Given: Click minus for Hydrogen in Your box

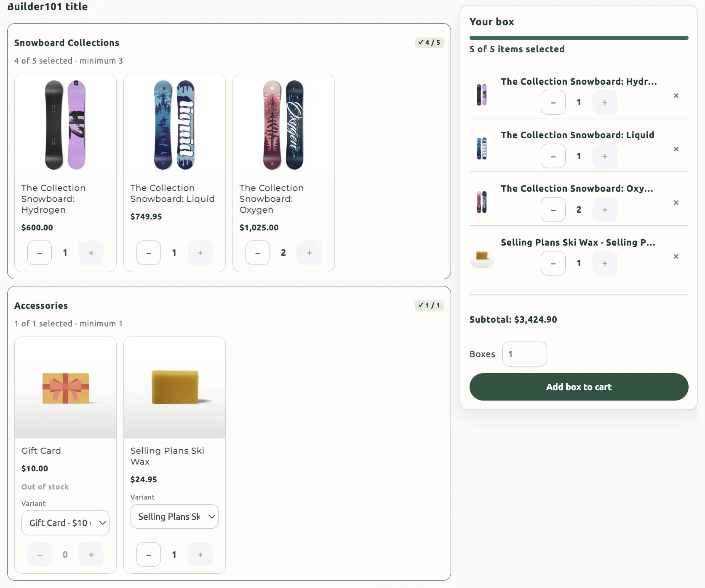Looking at the screenshot, I should (553, 102).
